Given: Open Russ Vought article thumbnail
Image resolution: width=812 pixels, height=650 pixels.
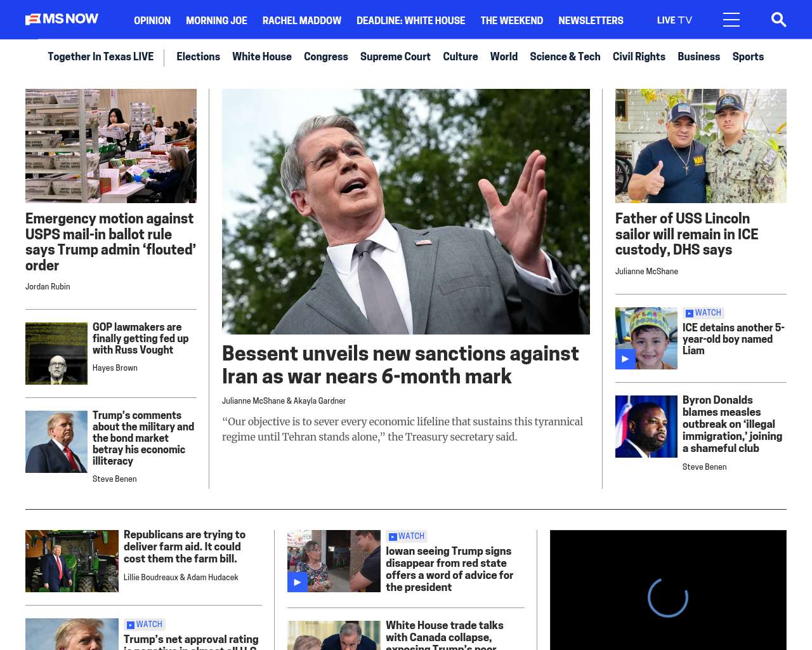Looking at the screenshot, I should [56, 354].
